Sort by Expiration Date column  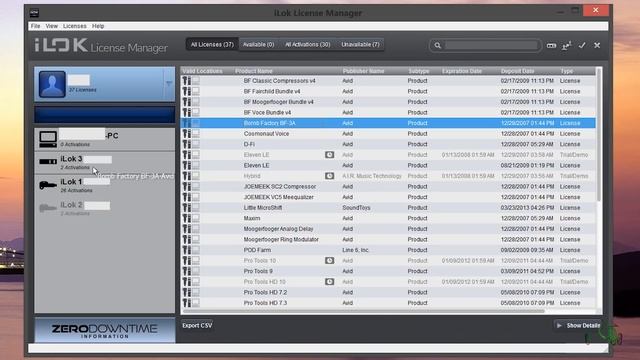point(462,71)
